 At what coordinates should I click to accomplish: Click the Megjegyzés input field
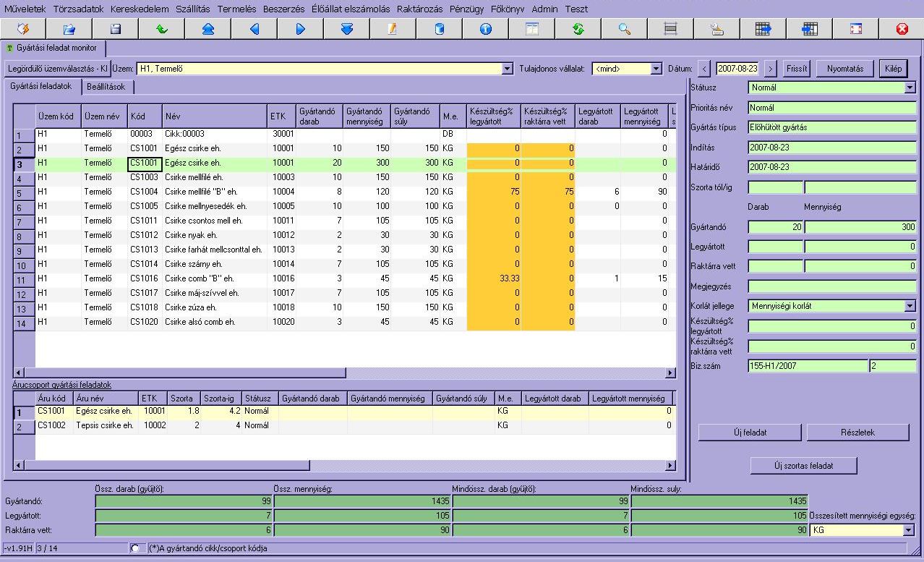(832, 286)
